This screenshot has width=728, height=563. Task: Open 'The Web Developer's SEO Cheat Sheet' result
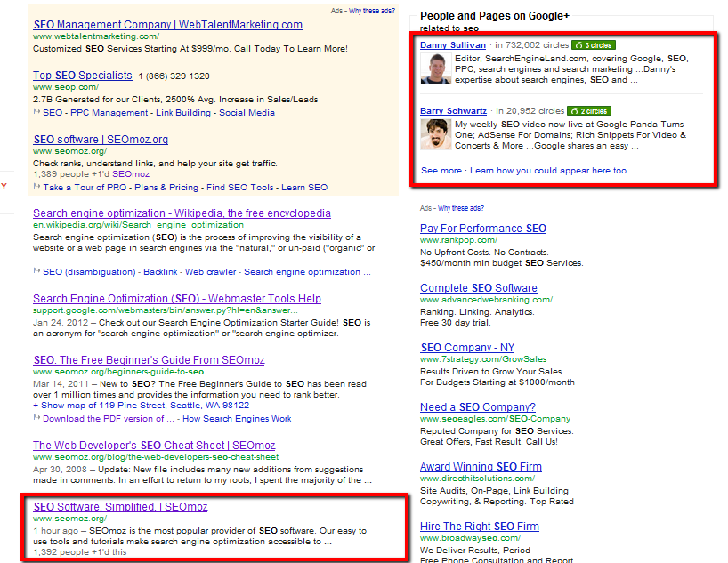click(x=154, y=445)
